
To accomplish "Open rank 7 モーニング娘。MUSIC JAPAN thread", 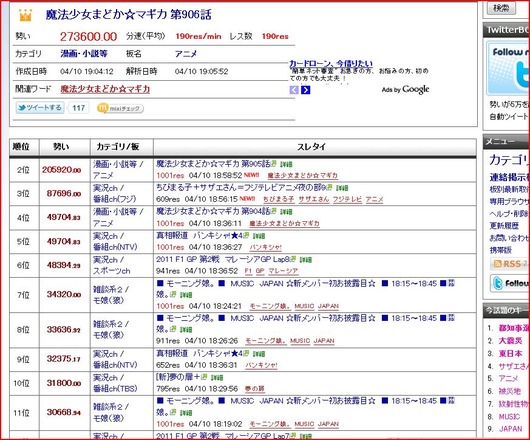I will tap(305, 289).
